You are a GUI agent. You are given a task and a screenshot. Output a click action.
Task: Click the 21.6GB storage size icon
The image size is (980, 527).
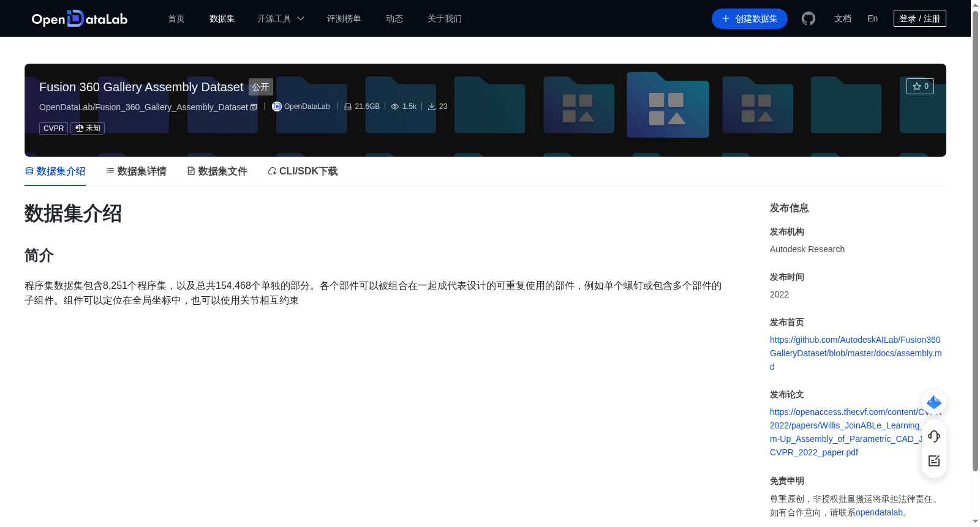[348, 107]
